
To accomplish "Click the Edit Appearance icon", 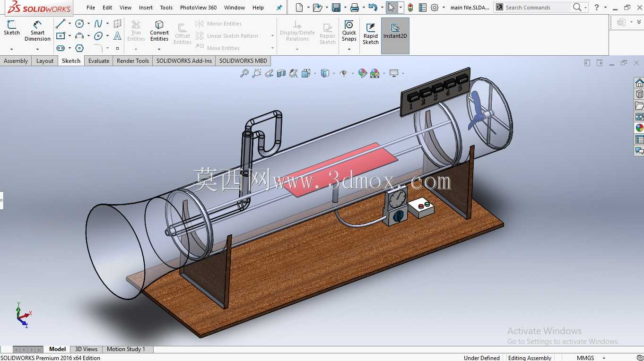I will click(x=363, y=73).
